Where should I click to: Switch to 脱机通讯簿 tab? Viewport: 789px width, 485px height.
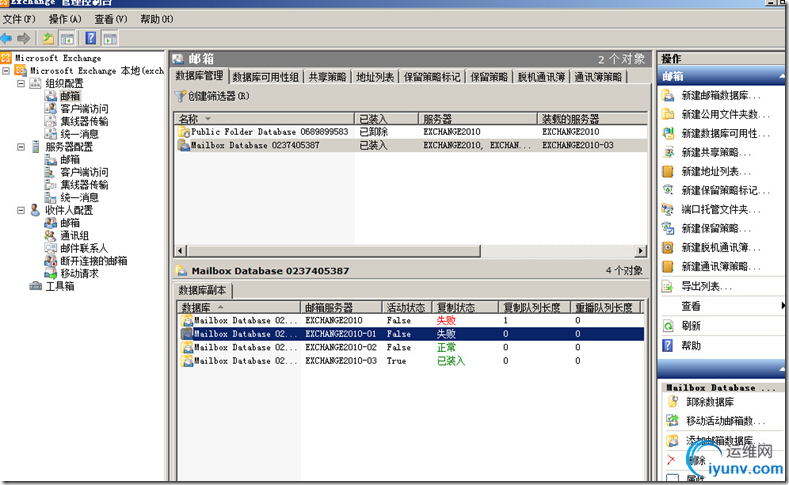541,77
